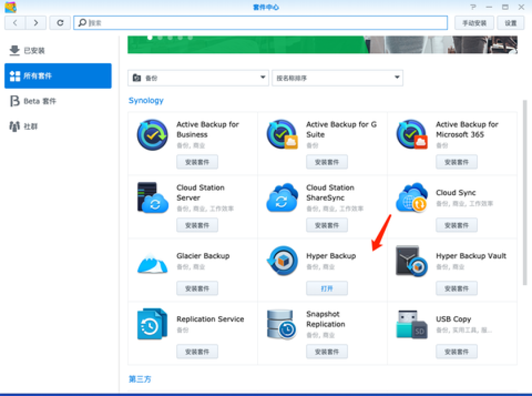The image size is (532, 396).
Task: Select the Active Backup for G Suite icon
Action: tap(282, 135)
